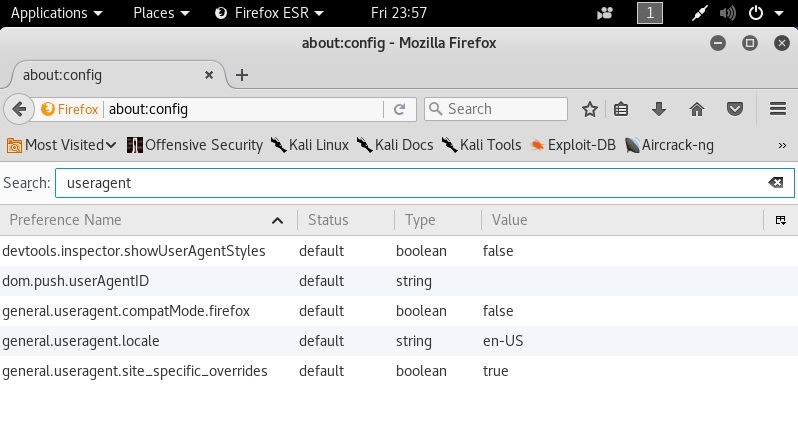The width and height of the screenshot is (798, 421).
Task: Select the about:config tab
Action: pos(117,75)
